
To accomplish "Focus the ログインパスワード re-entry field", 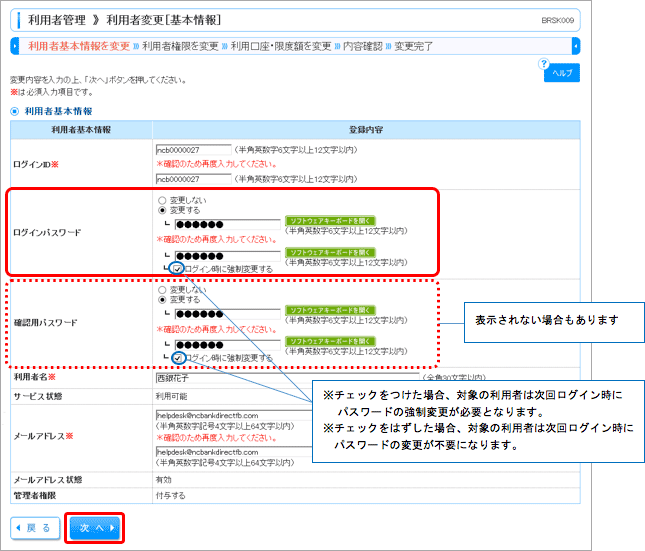I will coord(228,256).
